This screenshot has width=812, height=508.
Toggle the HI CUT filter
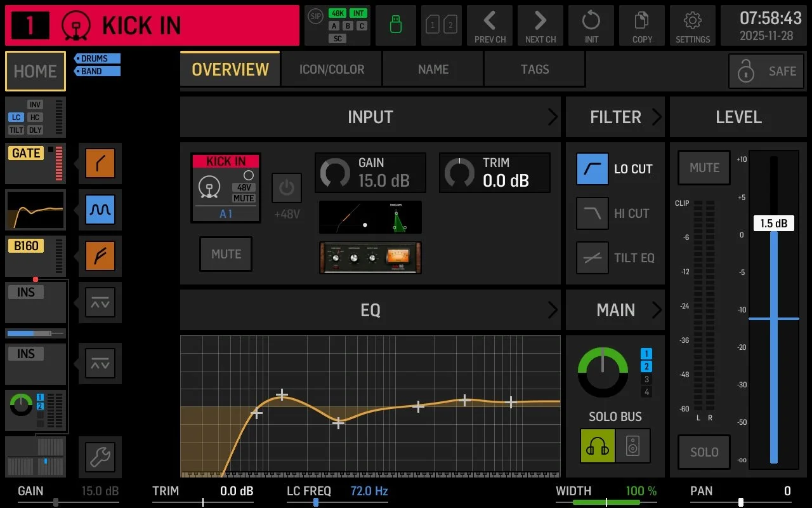(x=593, y=213)
